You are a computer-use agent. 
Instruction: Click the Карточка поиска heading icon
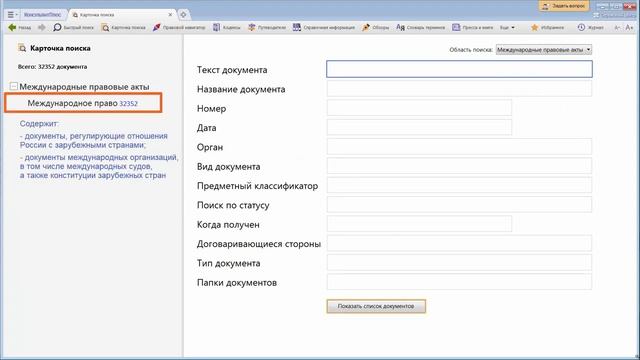(22, 48)
